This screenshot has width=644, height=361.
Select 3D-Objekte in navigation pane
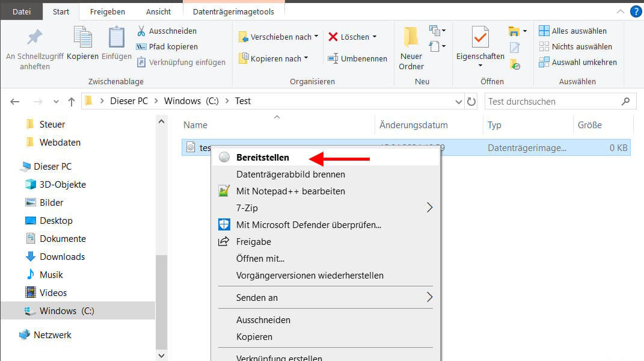point(63,185)
